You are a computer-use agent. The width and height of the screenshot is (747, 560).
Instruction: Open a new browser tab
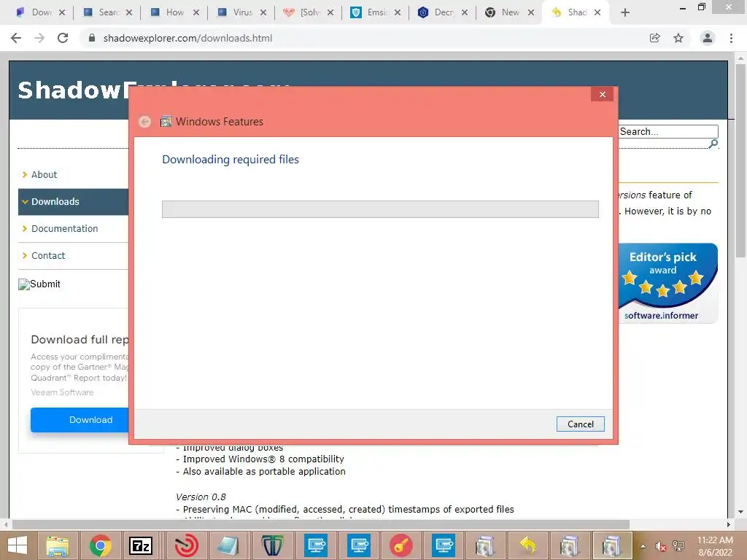[x=625, y=12]
